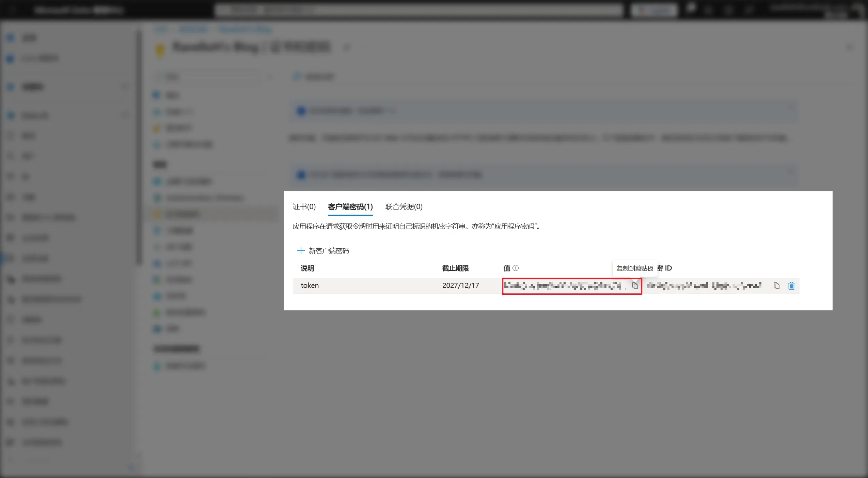Select the 客户端密码(1) tab
The image size is (868, 478).
pos(350,207)
